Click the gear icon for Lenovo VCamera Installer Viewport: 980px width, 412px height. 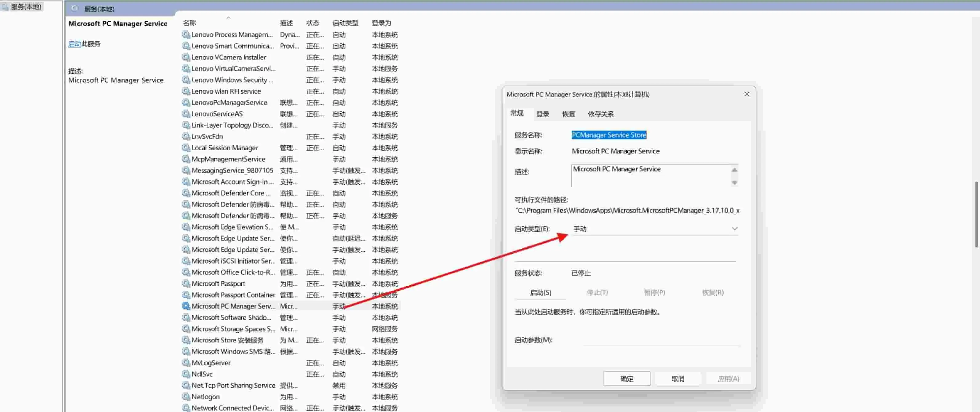pyautogui.click(x=186, y=57)
